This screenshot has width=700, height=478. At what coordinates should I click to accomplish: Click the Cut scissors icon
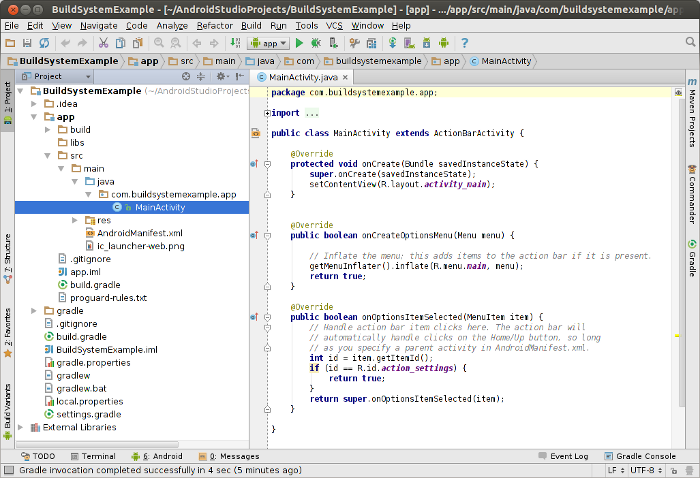tap(105, 43)
